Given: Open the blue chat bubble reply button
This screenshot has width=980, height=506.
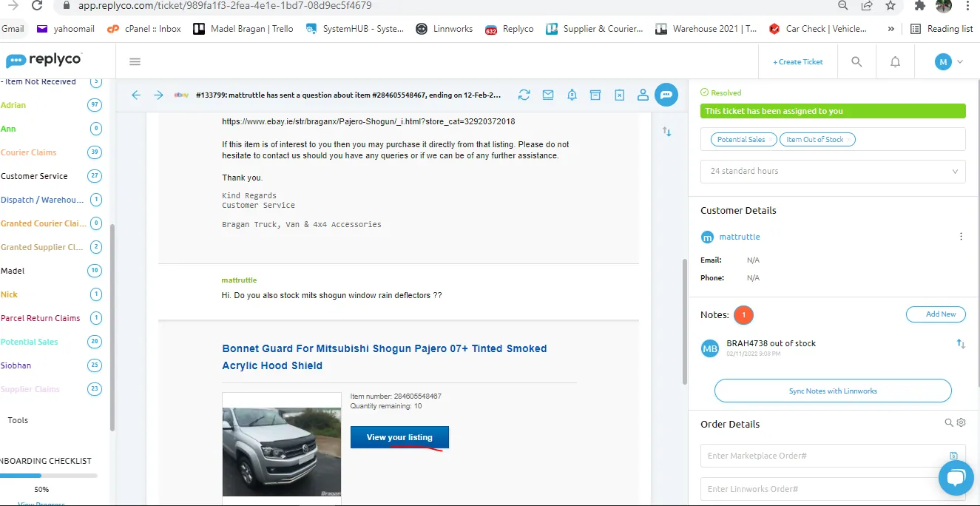Looking at the screenshot, I should coord(666,94).
